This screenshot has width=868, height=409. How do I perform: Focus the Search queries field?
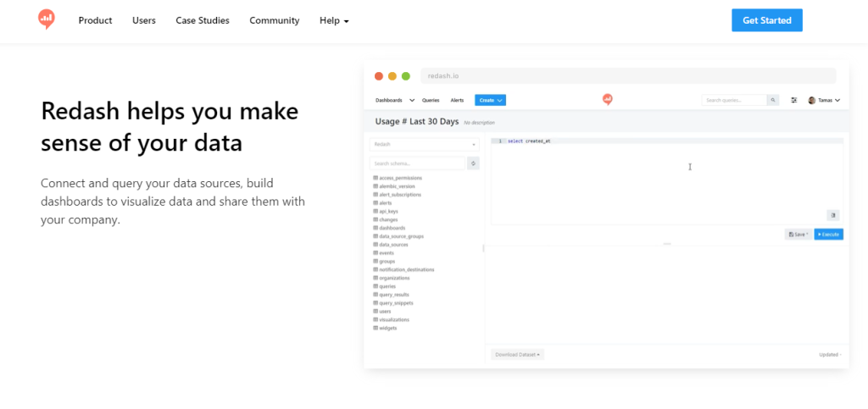[x=734, y=100]
